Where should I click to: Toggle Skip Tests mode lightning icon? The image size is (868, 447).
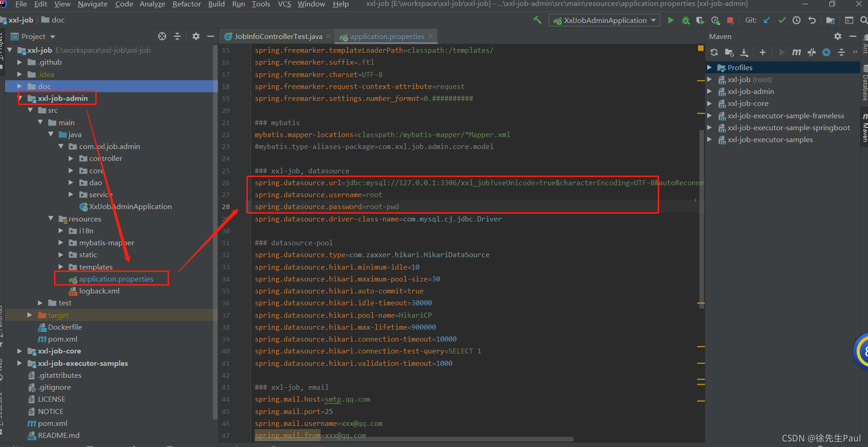coord(826,52)
